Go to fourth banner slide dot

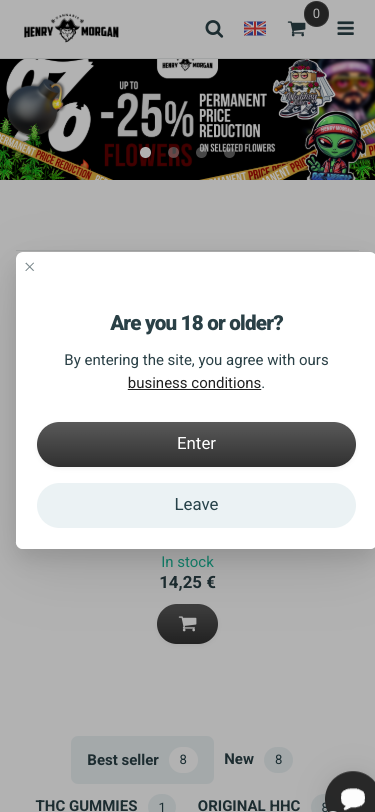point(229,152)
